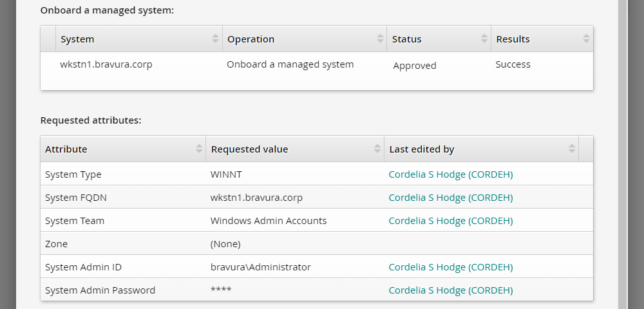Select the wkstn1.bravura.corp cell in System column
The height and width of the screenshot is (309, 644).
click(106, 64)
